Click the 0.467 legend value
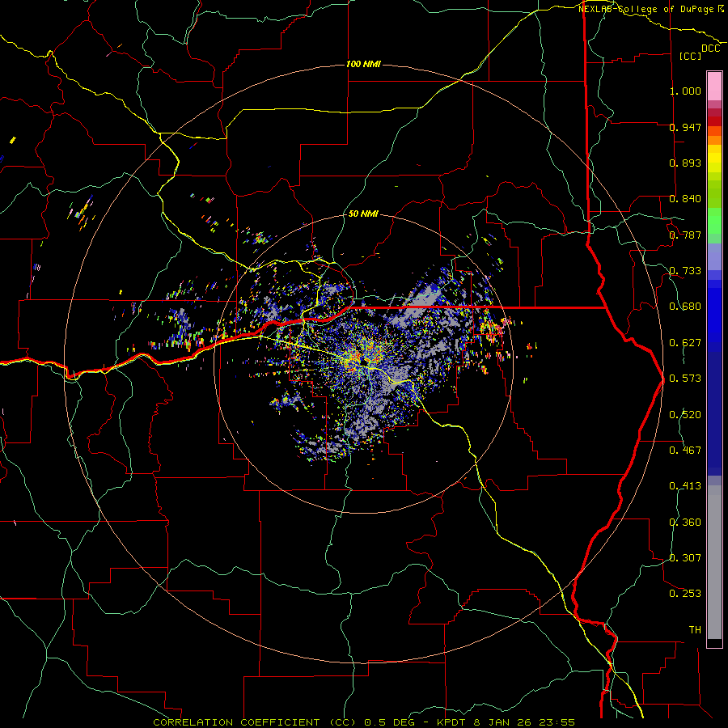This screenshot has width=728, height=728. (685, 451)
